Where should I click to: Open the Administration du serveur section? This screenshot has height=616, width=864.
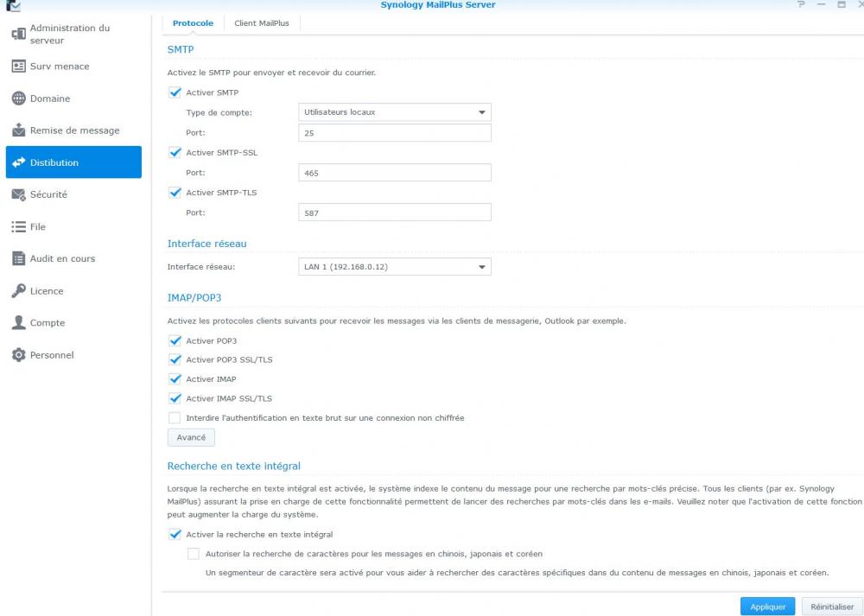click(x=73, y=35)
